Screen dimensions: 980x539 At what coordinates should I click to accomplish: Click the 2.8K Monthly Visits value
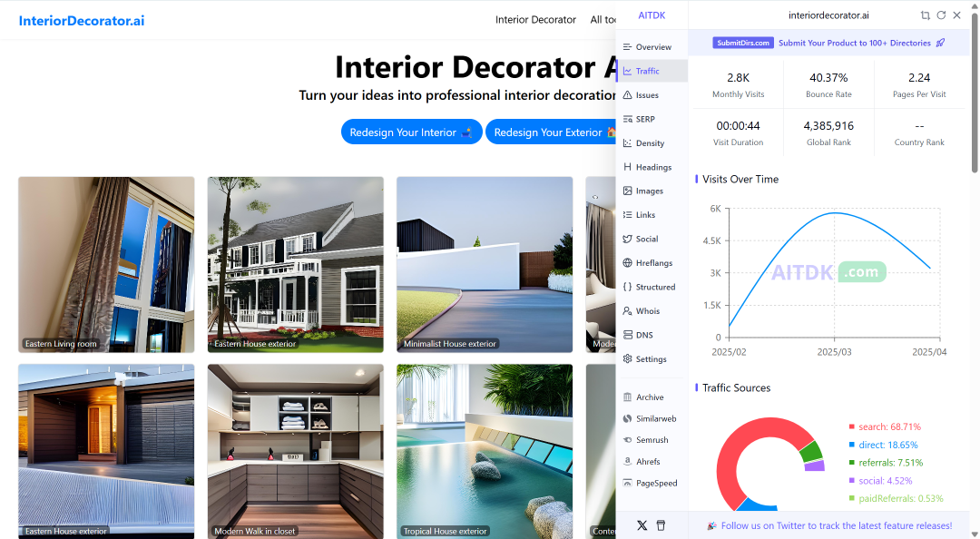738,77
